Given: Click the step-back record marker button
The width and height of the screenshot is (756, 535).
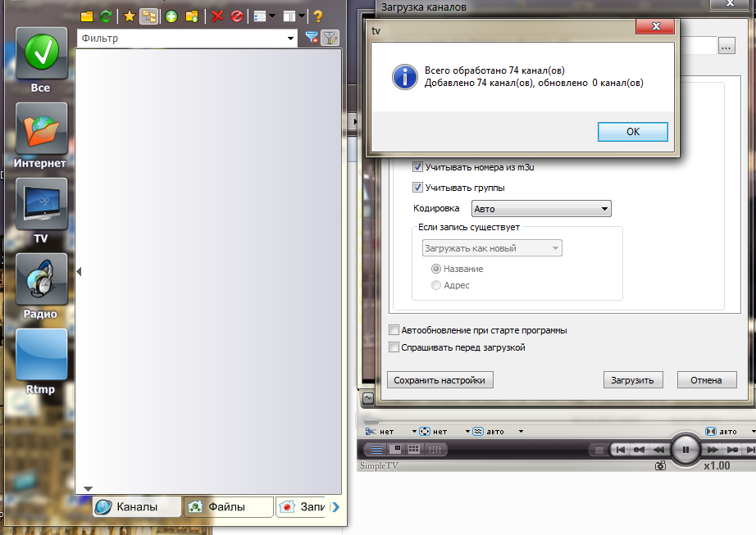Looking at the screenshot, I should pyautogui.click(x=640, y=450).
